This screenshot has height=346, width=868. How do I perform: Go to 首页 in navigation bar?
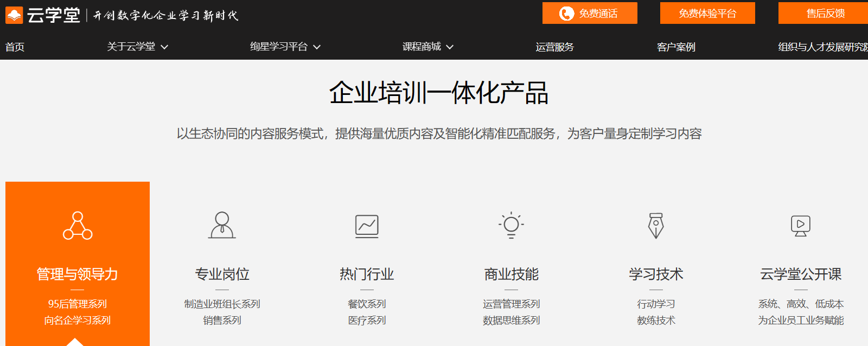click(15, 47)
